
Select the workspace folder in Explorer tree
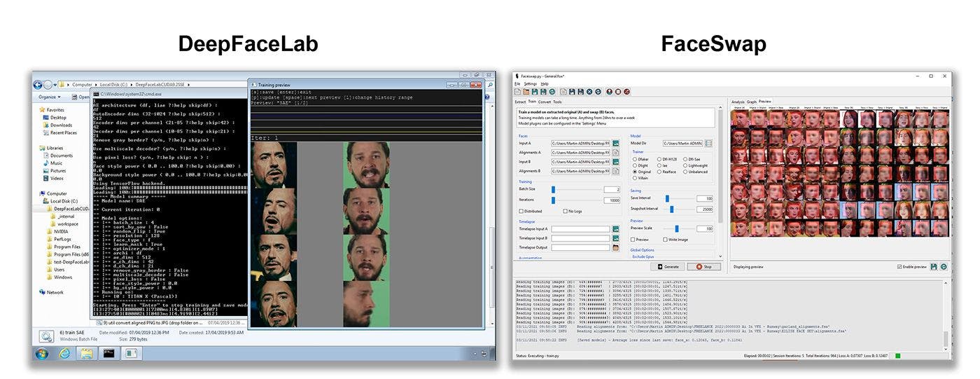[67, 223]
